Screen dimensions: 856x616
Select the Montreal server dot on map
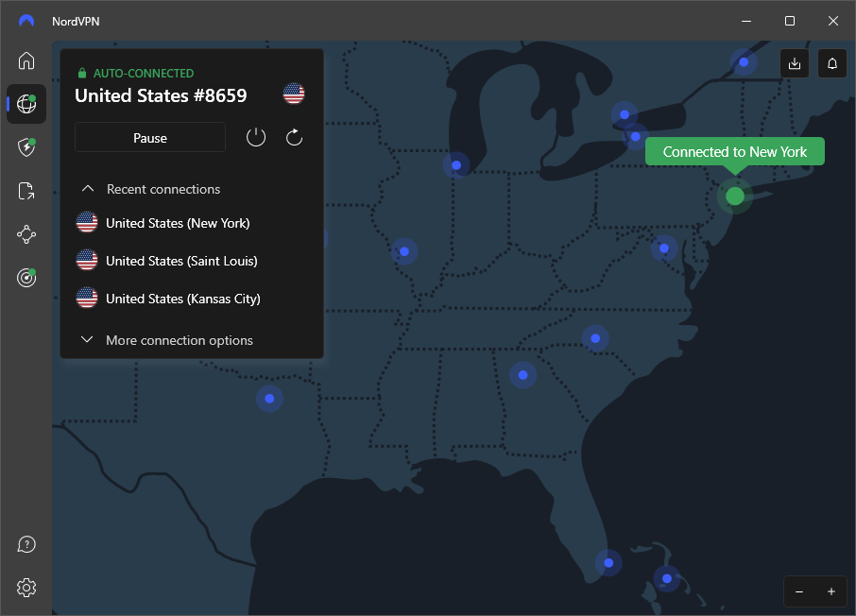(x=744, y=62)
